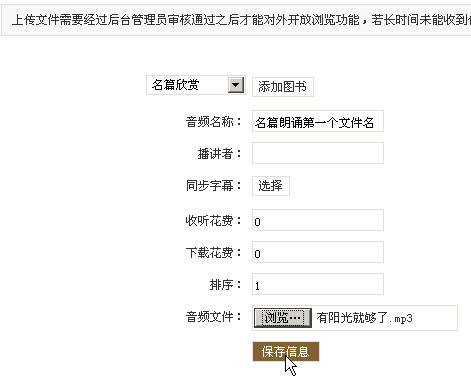Click the 音频文件 label
This screenshot has height=376, width=471.
[213, 316]
